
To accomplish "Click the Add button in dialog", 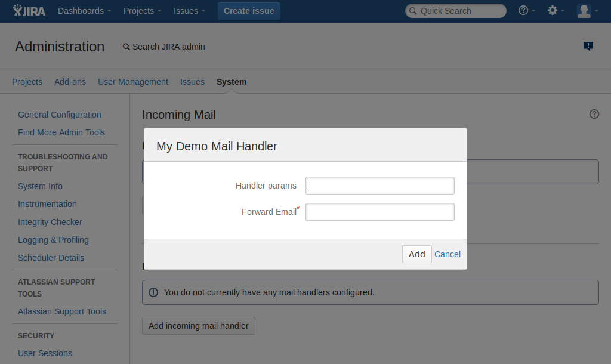I will pos(416,254).
